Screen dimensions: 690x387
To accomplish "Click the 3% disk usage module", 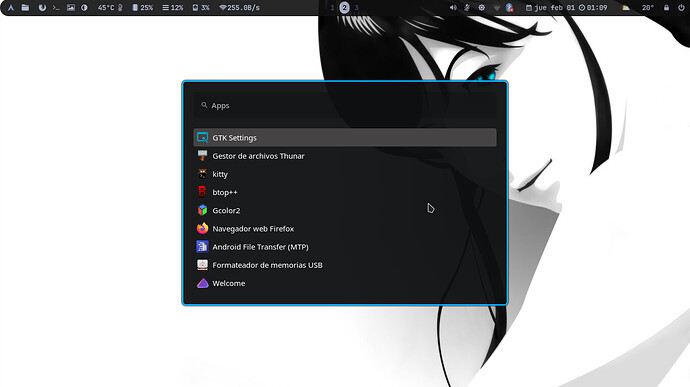I will tap(201, 7).
